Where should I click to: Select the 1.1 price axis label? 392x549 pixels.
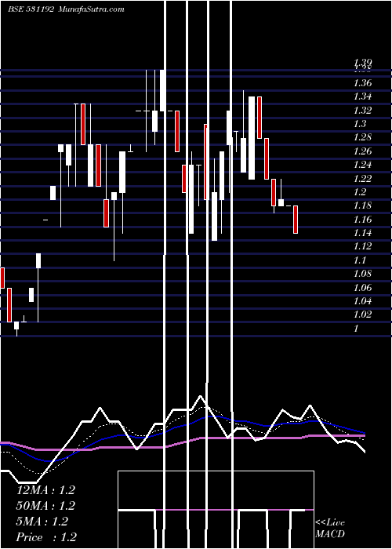click(x=360, y=260)
